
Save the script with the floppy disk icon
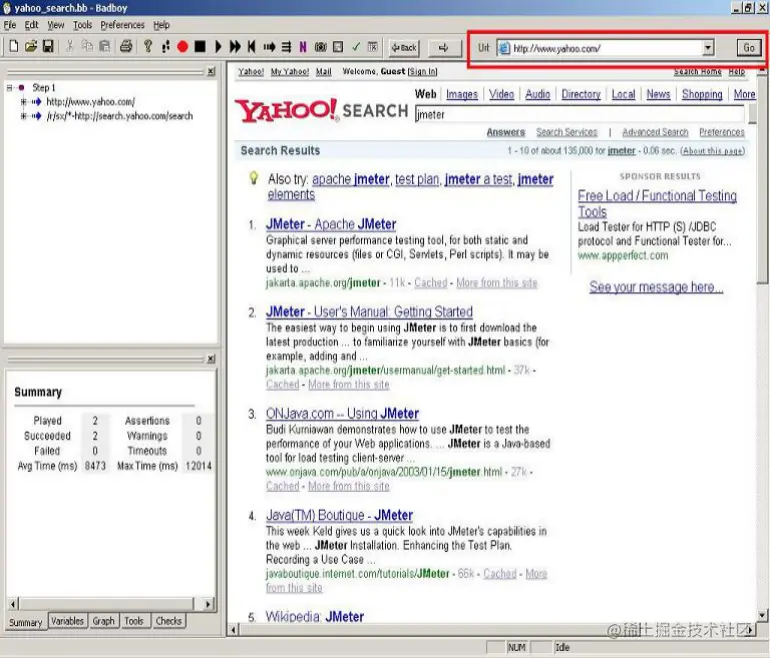click(48, 47)
